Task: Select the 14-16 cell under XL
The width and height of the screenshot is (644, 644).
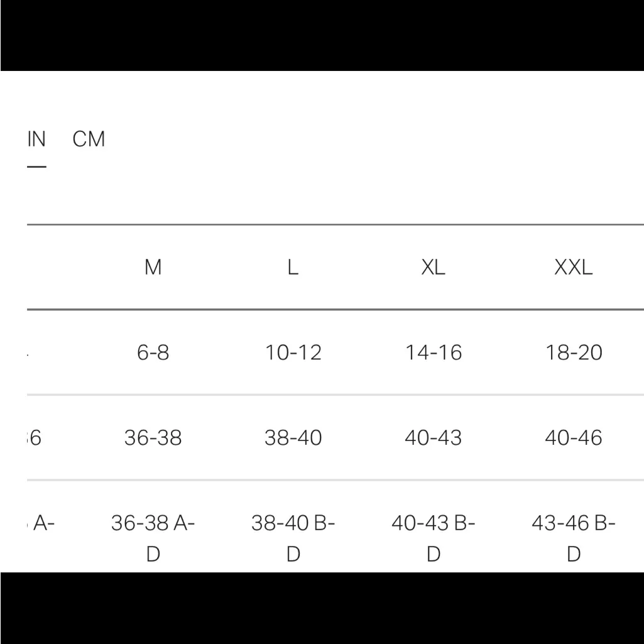Action: pos(433,352)
